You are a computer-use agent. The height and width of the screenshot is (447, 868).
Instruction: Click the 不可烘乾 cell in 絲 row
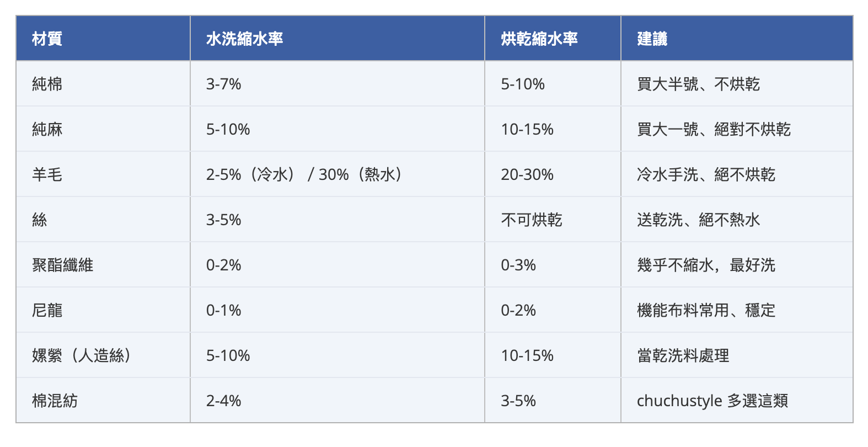(x=531, y=220)
